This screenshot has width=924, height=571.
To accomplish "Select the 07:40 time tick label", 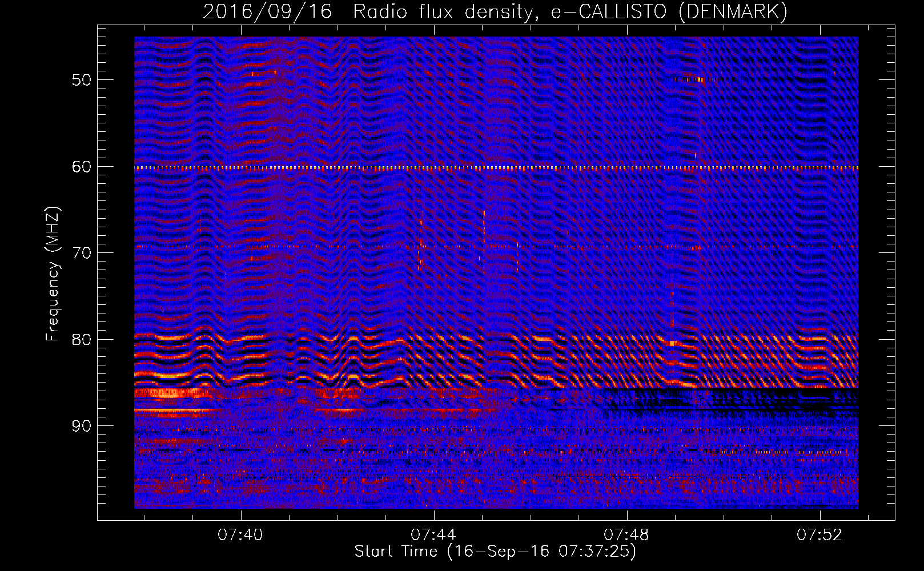I will 240,535.
